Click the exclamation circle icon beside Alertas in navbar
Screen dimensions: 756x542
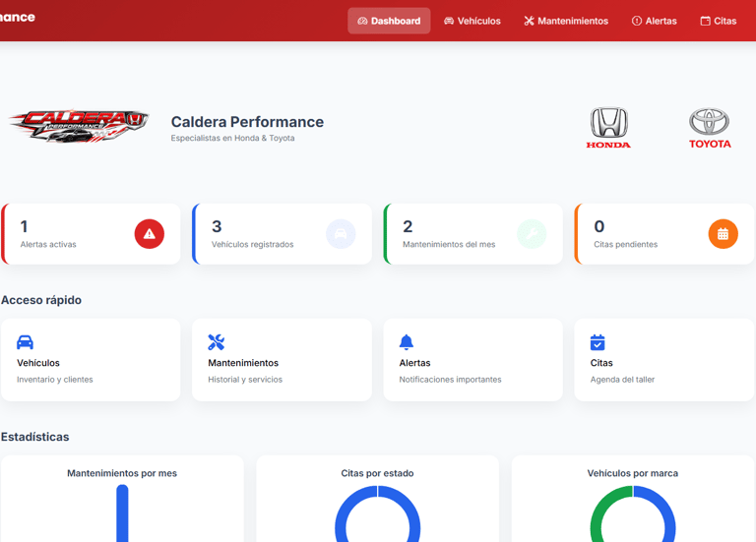tap(637, 21)
